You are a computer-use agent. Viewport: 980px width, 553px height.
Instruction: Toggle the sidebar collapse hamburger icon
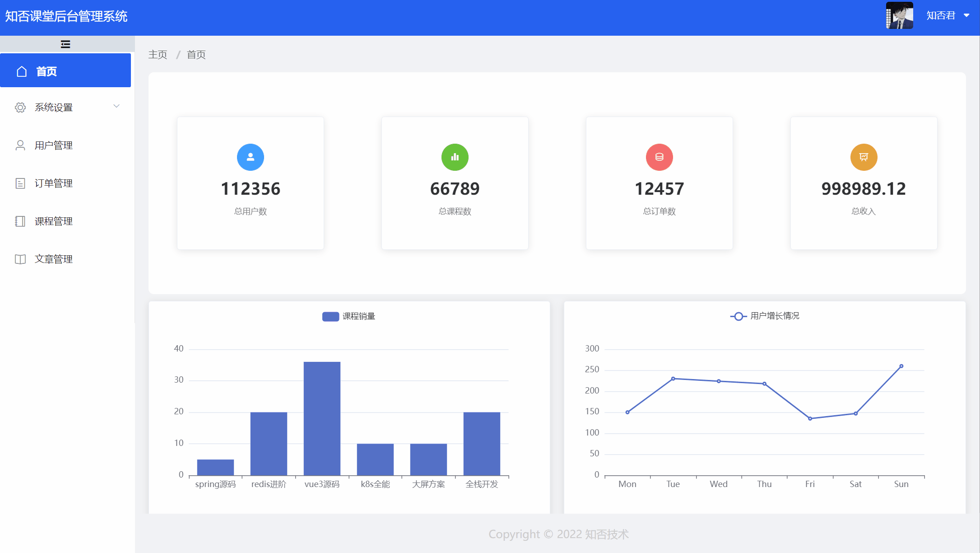click(x=65, y=44)
